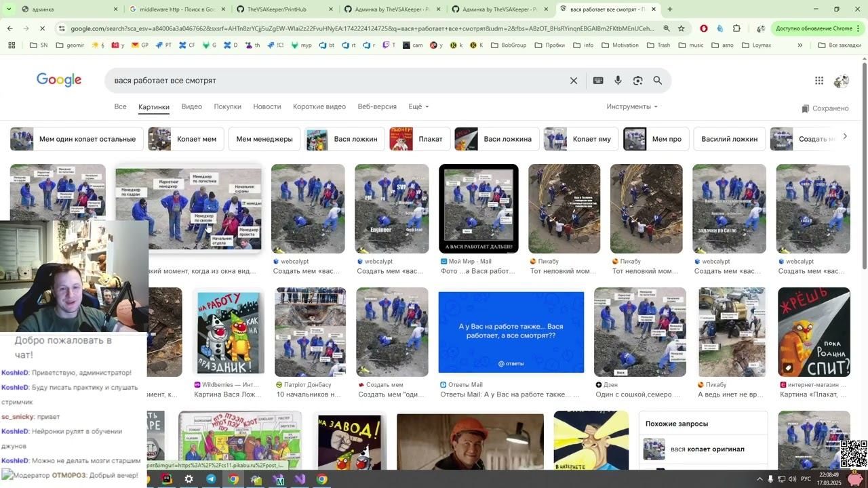
Task: Select the Мем один копает остальные chip
Action: click(x=76, y=139)
